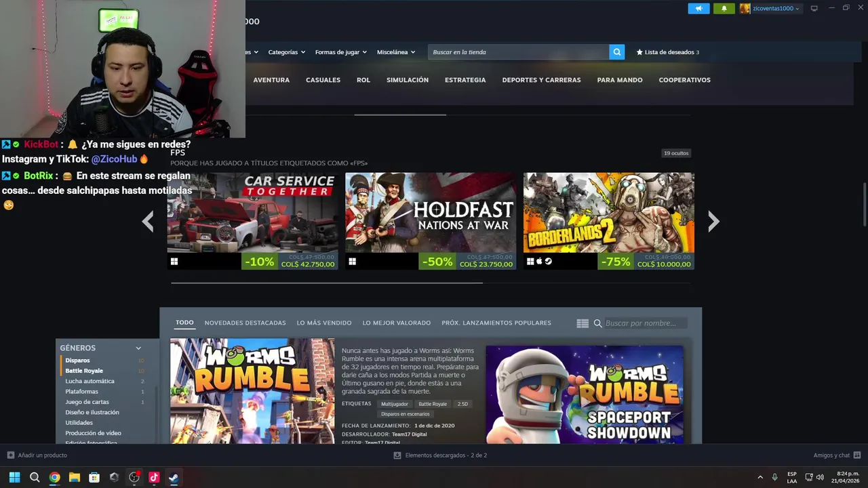This screenshot has width=868, height=488.
Task: Click the blue store search magnifier button
Action: pos(616,52)
